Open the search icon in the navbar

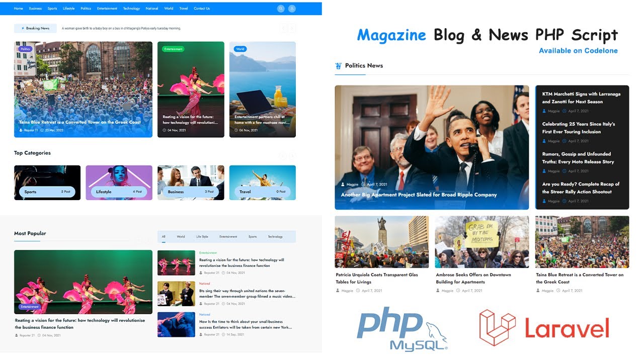pyautogui.click(x=281, y=9)
